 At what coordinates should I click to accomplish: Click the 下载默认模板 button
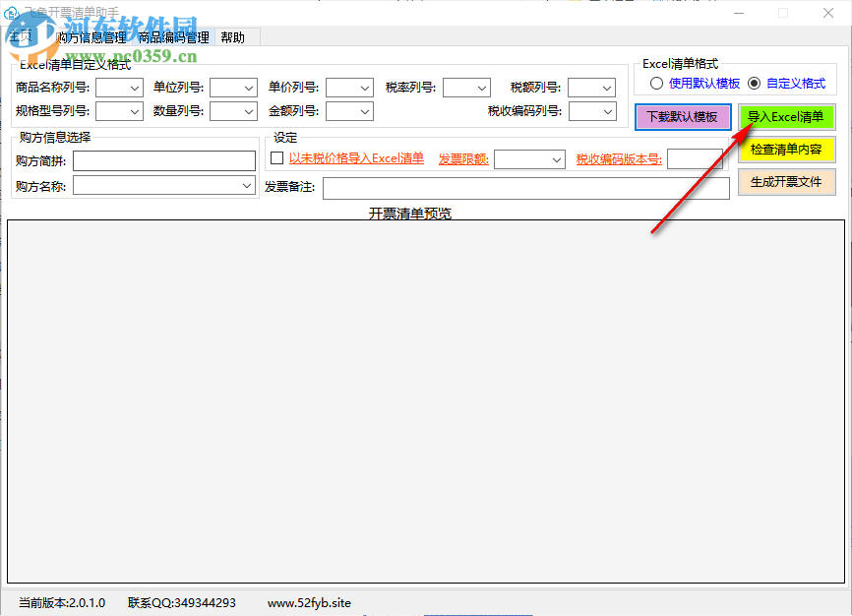[683, 117]
